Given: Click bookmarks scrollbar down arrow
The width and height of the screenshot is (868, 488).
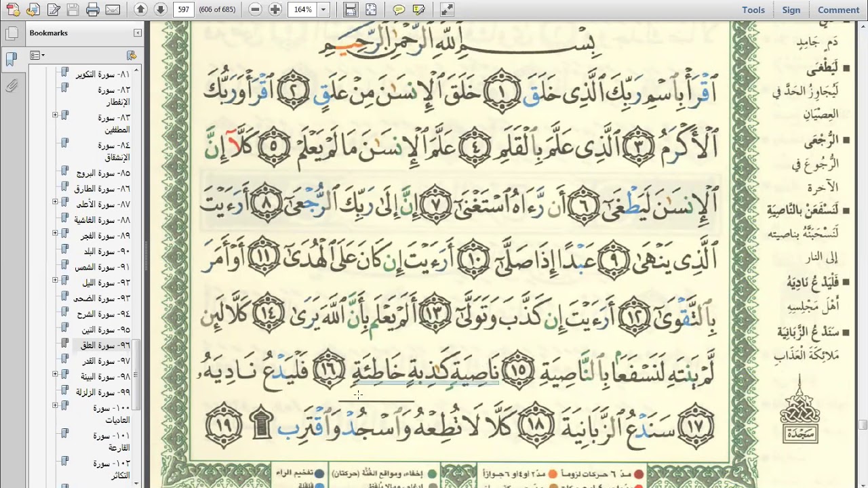Looking at the screenshot, I should click(x=136, y=483).
